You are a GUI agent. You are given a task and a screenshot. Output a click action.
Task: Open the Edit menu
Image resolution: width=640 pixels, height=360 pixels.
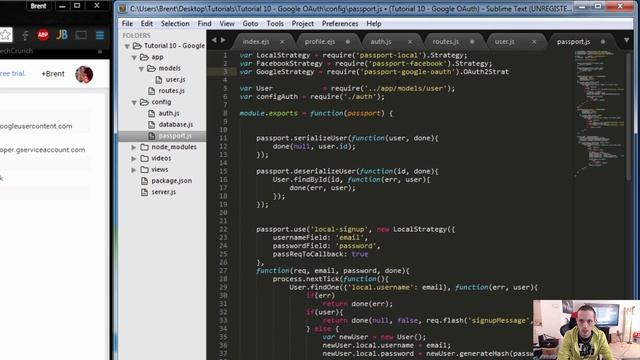pyautogui.click(x=147, y=24)
